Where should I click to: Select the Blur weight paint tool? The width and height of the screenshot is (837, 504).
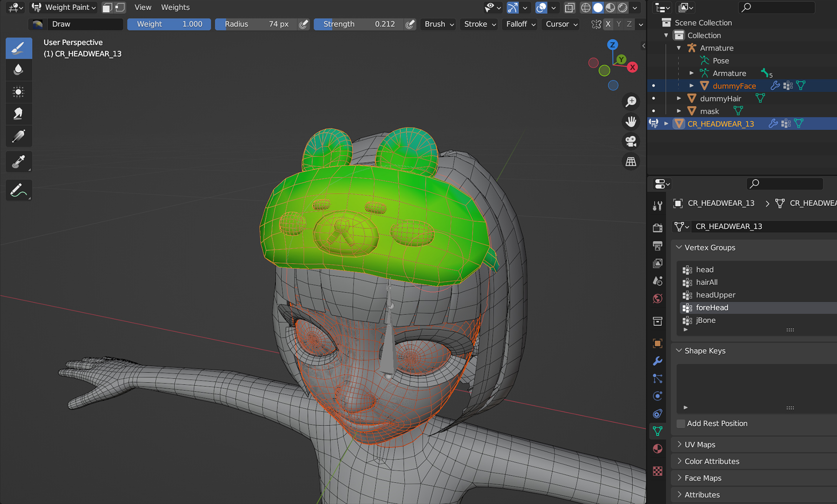coord(19,70)
